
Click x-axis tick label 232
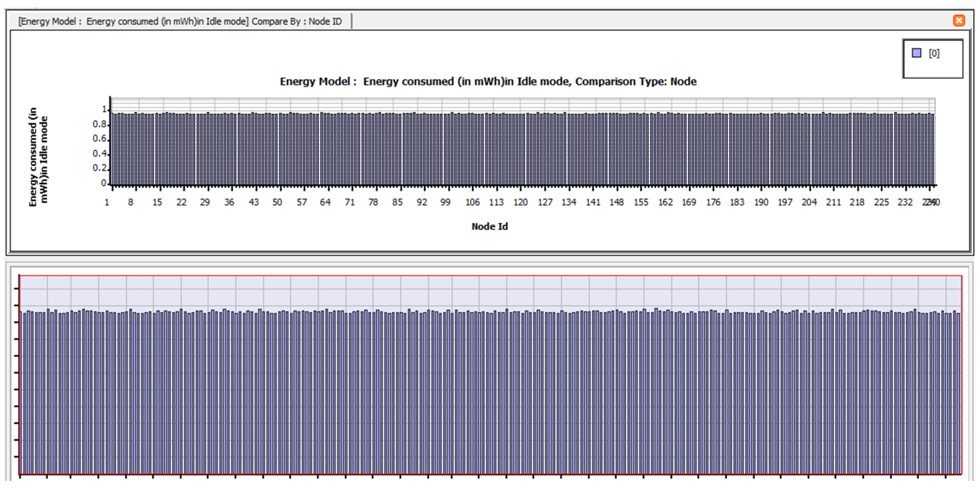click(x=905, y=202)
